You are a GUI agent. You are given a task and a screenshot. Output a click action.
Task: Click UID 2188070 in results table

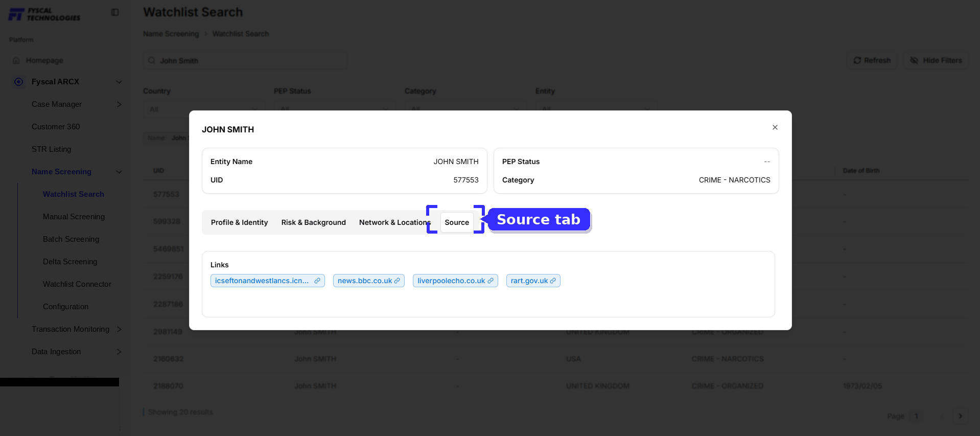pos(168,386)
